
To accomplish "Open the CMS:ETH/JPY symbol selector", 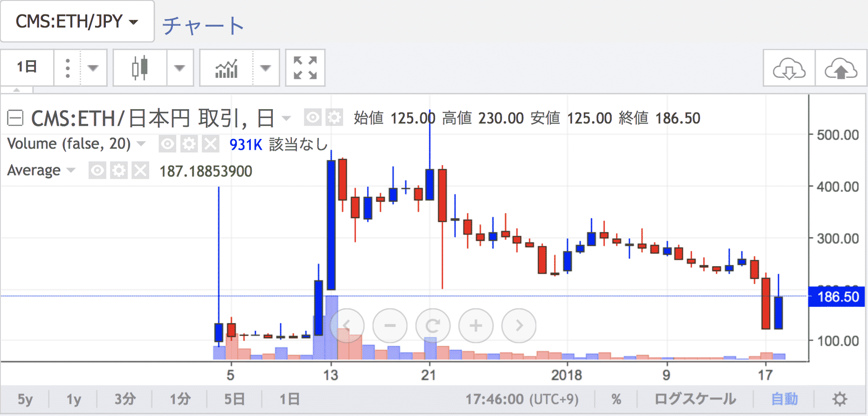I will 77,21.
